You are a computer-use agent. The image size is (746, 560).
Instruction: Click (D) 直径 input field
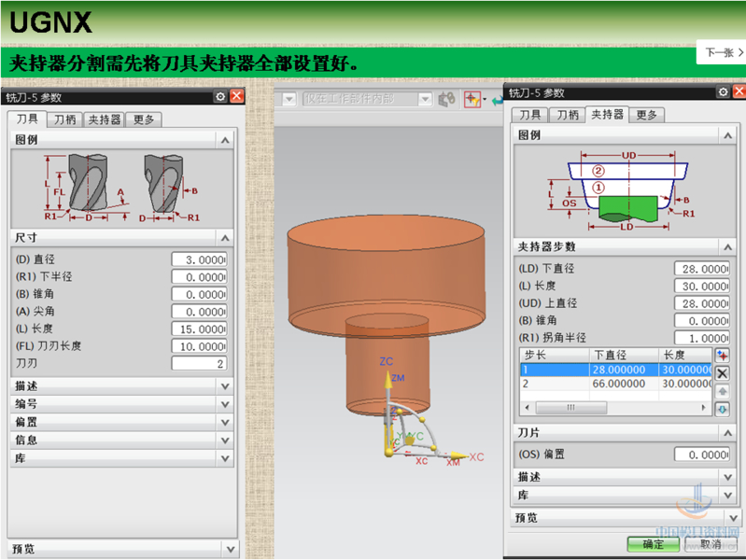tap(200, 259)
